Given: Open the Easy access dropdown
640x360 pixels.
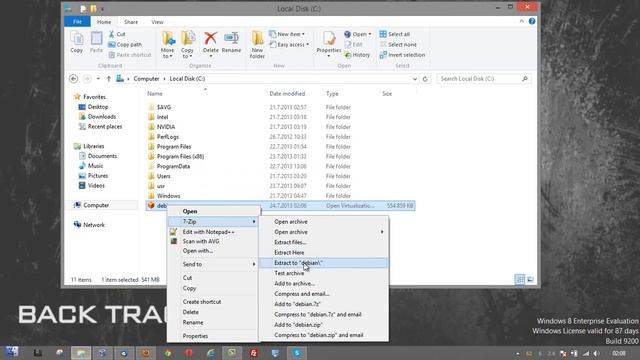Looking at the screenshot, I should tap(289, 44).
